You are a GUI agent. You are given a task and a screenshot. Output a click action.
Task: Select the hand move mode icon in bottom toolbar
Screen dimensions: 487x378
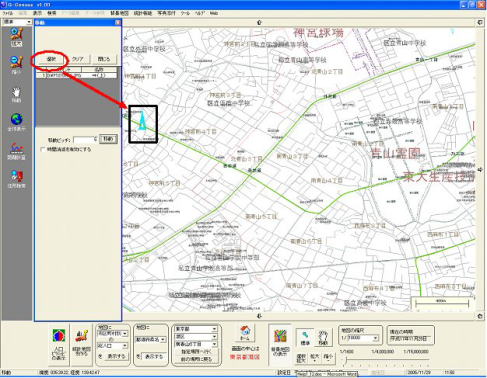click(x=323, y=338)
